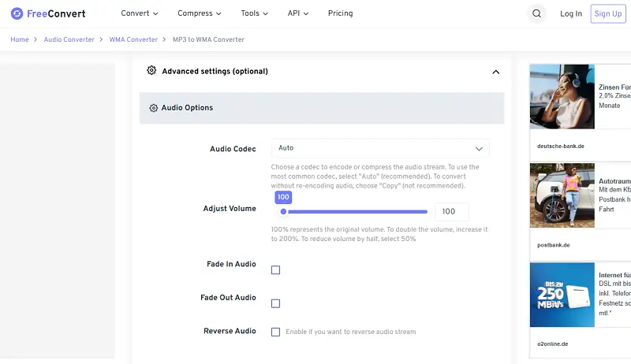Tick the Reverse Audio checkbox
631x364 pixels.
[275, 332]
